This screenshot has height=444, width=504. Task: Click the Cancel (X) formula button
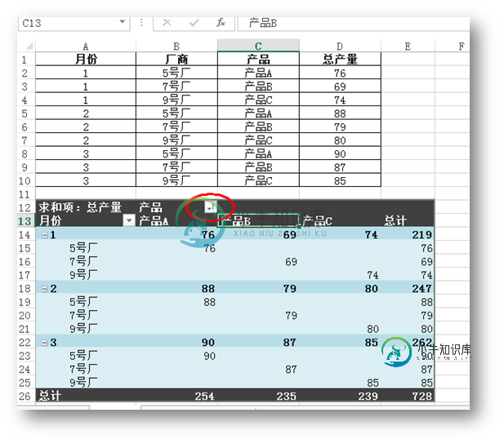167,23
